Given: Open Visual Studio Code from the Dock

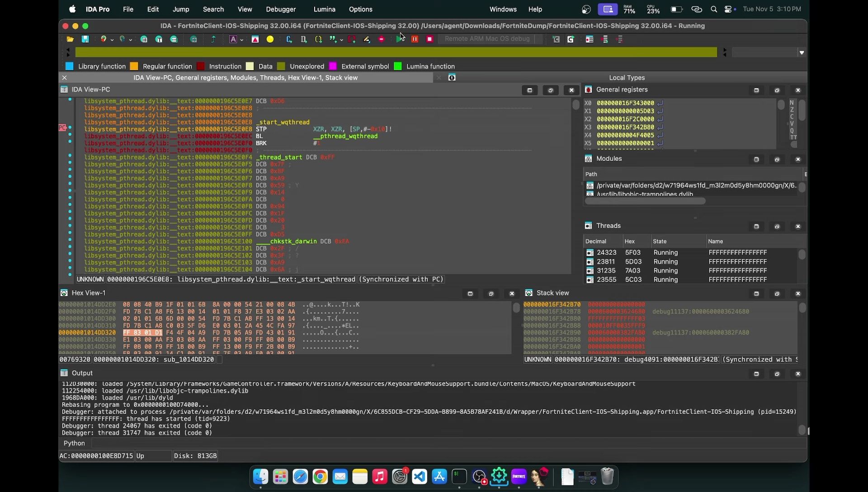Looking at the screenshot, I should (x=419, y=476).
